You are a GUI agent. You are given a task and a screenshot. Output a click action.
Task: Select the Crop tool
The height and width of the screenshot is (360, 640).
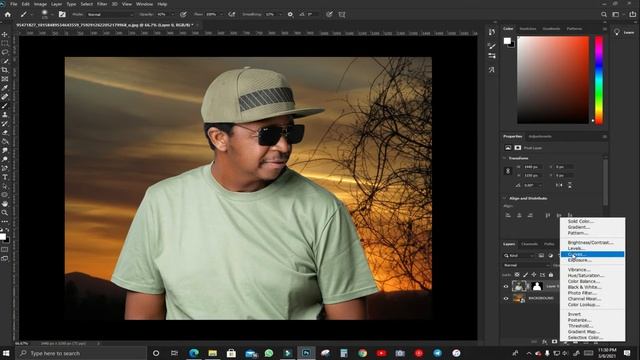click(x=5, y=70)
